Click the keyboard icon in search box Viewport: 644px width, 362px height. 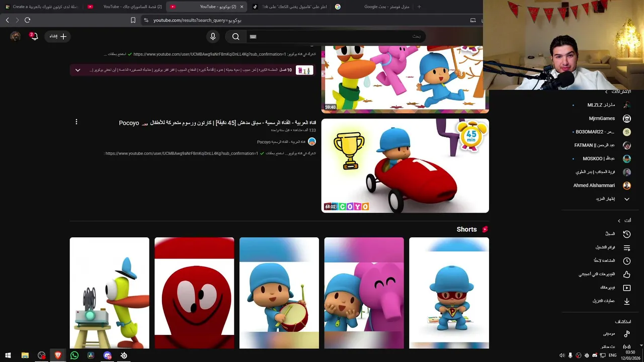pyautogui.click(x=253, y=36)
